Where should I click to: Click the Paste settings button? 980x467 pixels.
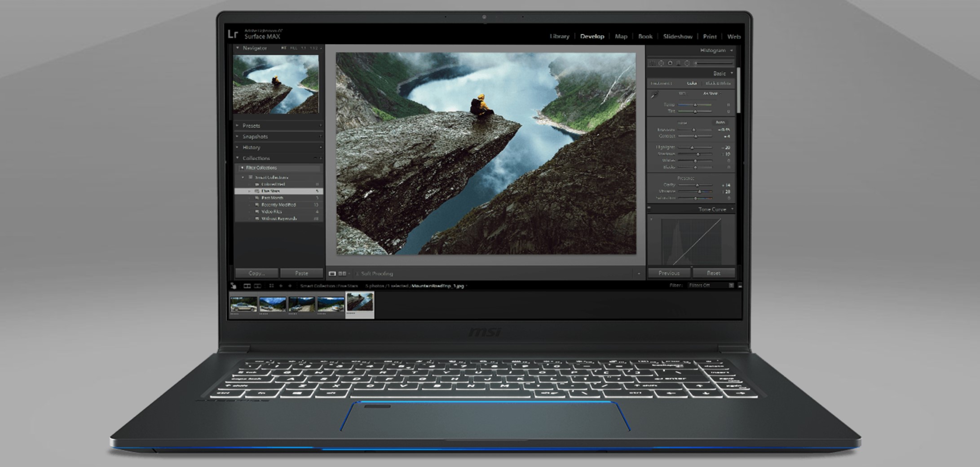click(x=301, y=273)
